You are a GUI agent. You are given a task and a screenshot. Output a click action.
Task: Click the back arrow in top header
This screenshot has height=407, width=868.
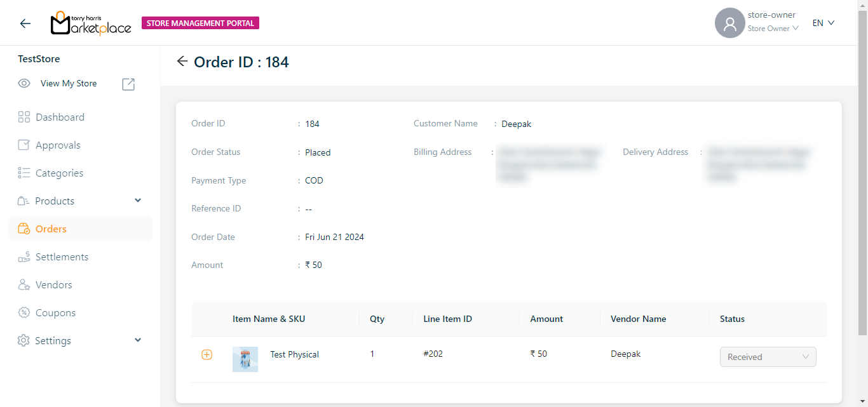point(25,23)
